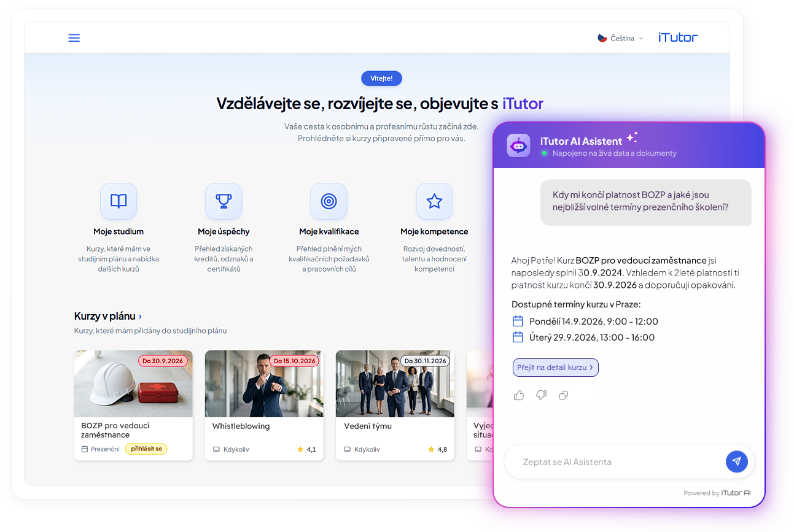This screenshot has height=532, width=794.
Task: Select term Úterý 29.9.2026, 13:00 – 16:00
Action: click(x=583, y=337)
